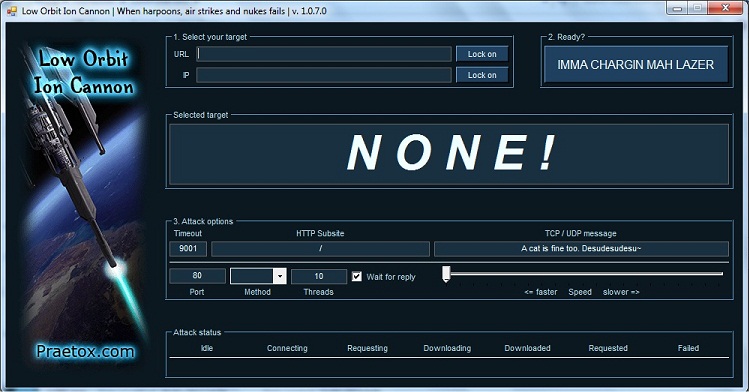Click the application icon in the title bar

(11, 11)
